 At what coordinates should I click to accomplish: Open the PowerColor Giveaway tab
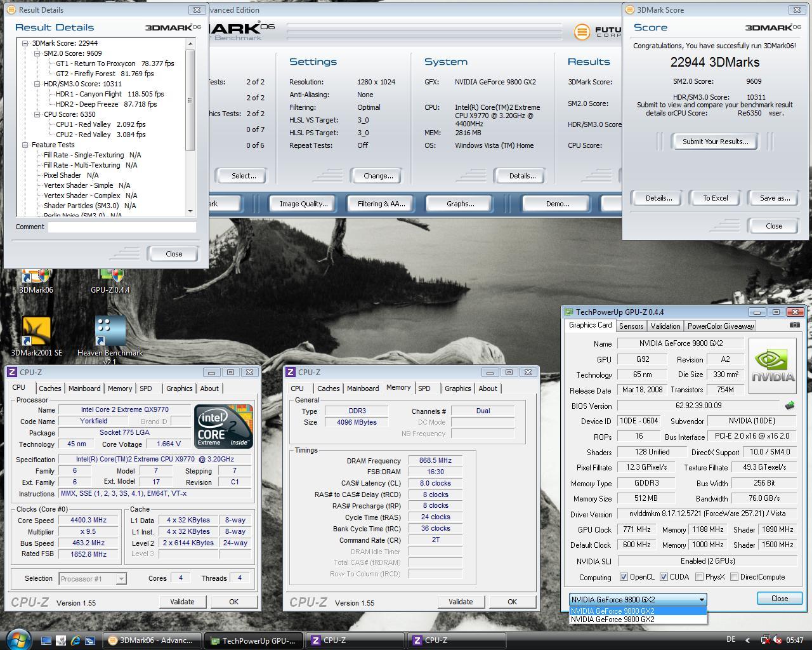point(721,326)
